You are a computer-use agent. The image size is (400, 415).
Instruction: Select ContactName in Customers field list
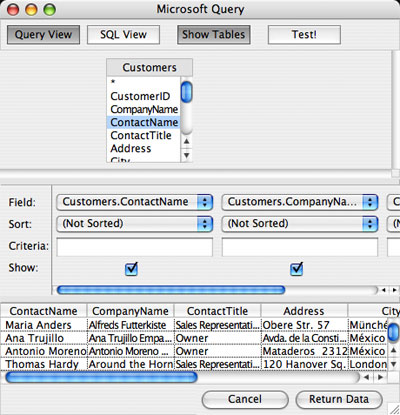tap(143, 122)
